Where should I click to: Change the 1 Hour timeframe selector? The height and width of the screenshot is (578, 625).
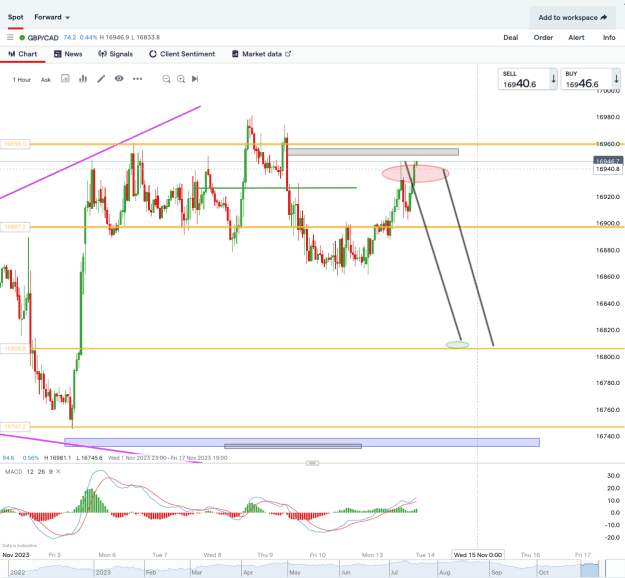(x=22, y=80)
